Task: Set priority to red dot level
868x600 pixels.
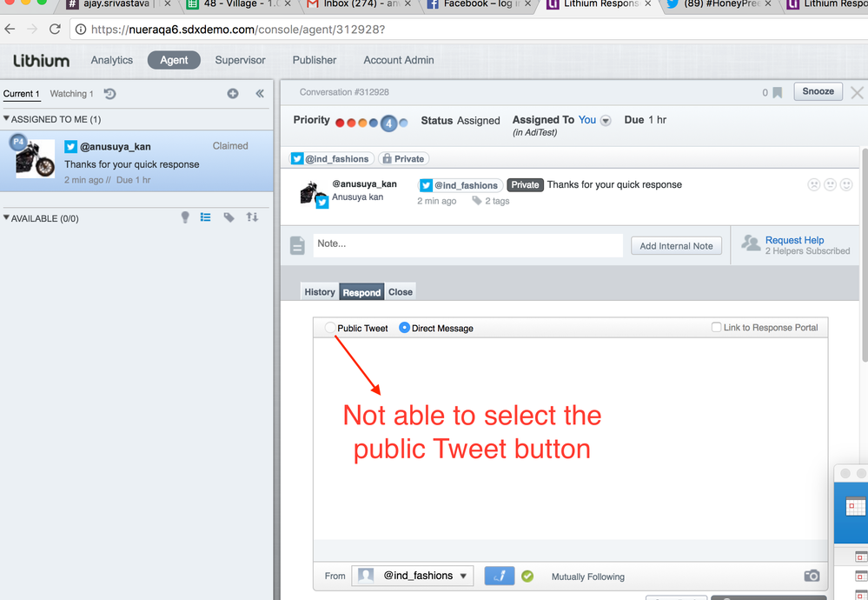Action: point(340,123)
